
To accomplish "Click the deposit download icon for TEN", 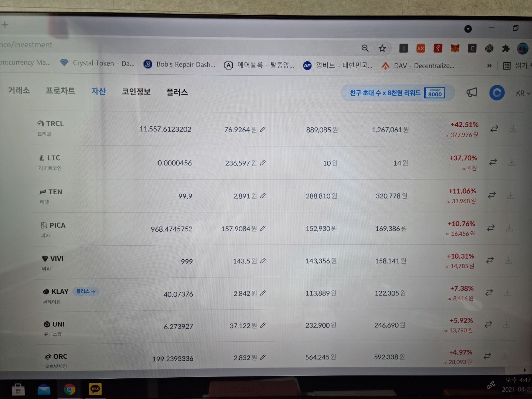I will tap(511, 195).
